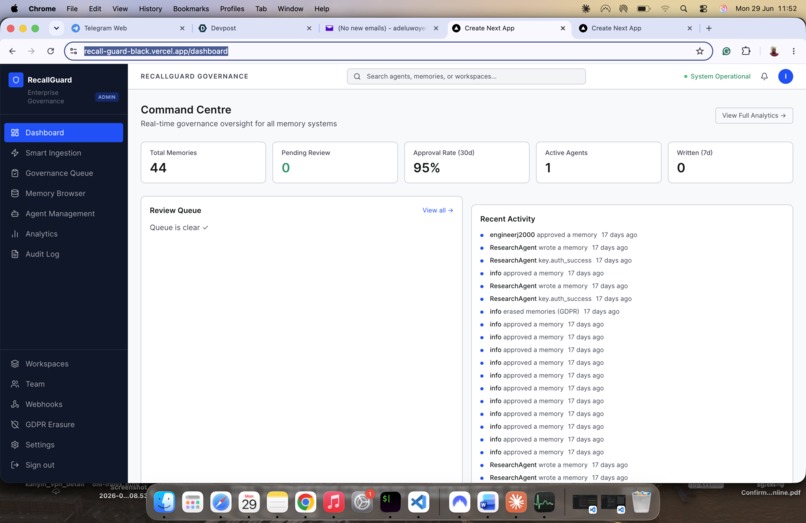Open the Dashboard sidebar item
This screenshot has height=523, width=806.
pyautogui.click(x=63, y=132)
